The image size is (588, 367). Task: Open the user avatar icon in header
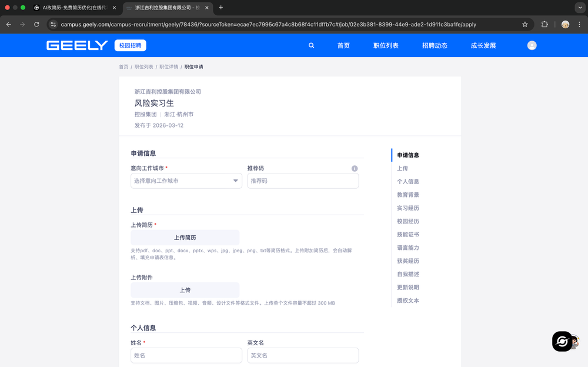(532, 45)
